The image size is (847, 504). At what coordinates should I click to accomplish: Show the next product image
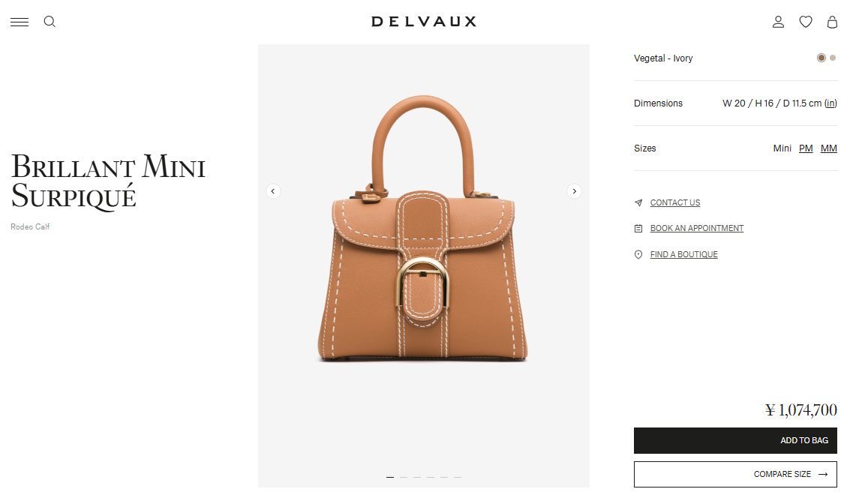click(574, 191)
